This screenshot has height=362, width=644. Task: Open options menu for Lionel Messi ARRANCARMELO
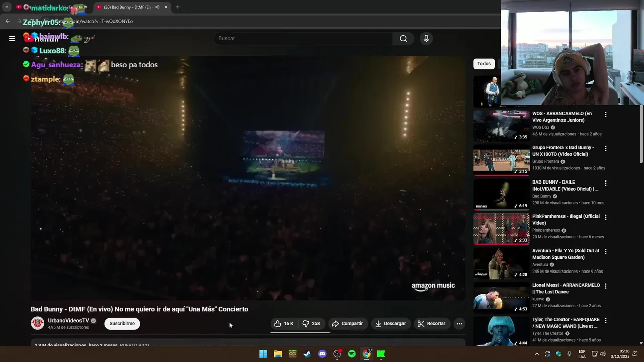606,286
